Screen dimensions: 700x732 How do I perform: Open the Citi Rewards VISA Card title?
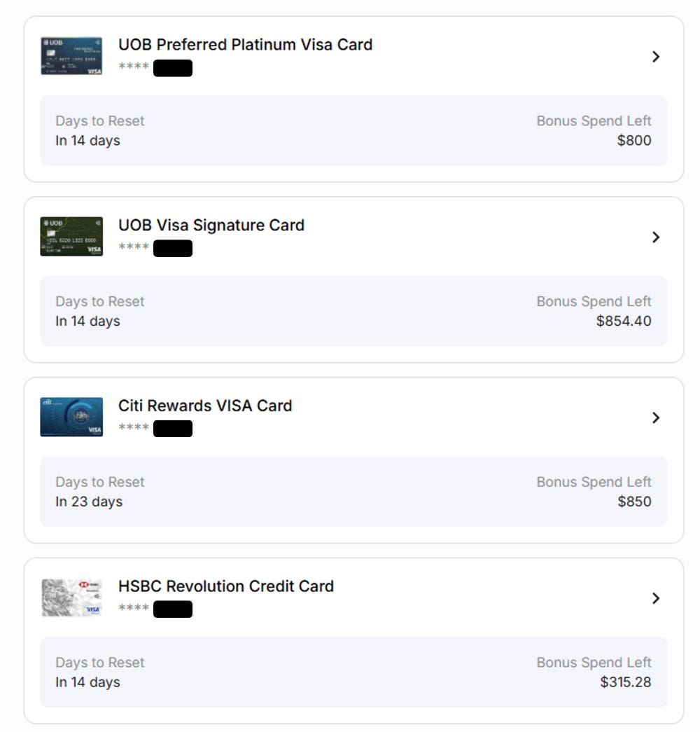[x=205, y=406]
